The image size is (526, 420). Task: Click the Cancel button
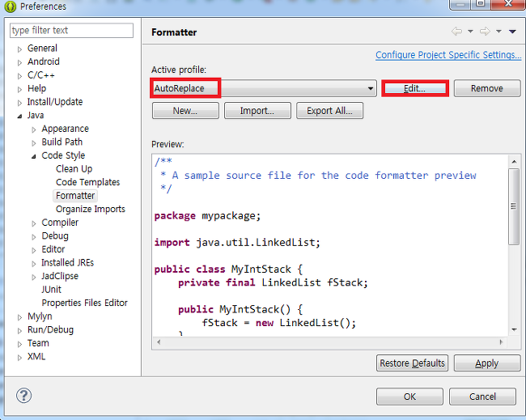[482, 397]
